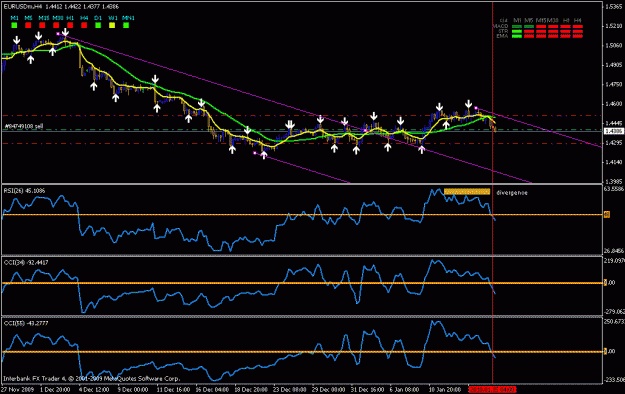Click the divergence text label

click(512, 193)
